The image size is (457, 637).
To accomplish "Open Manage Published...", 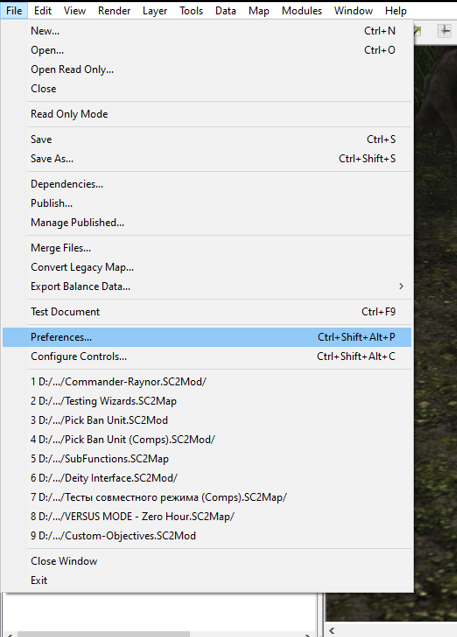I will (207, 223).
